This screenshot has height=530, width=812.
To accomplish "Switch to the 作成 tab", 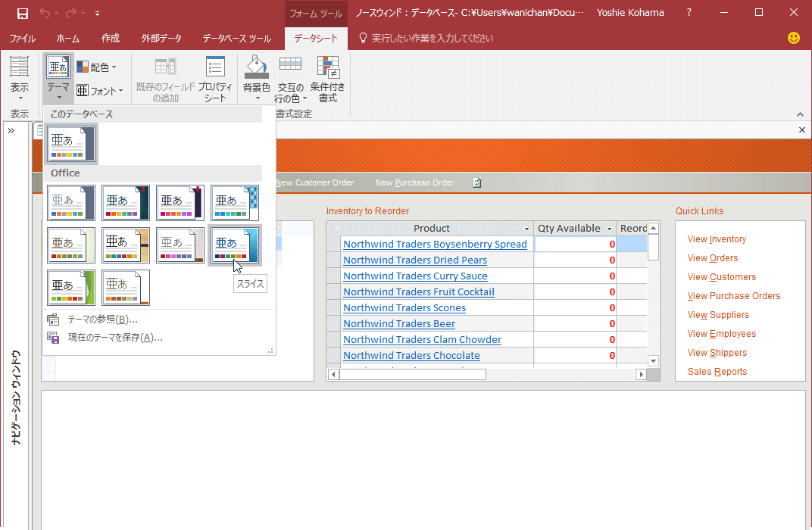I will click(x=111, y=39).
